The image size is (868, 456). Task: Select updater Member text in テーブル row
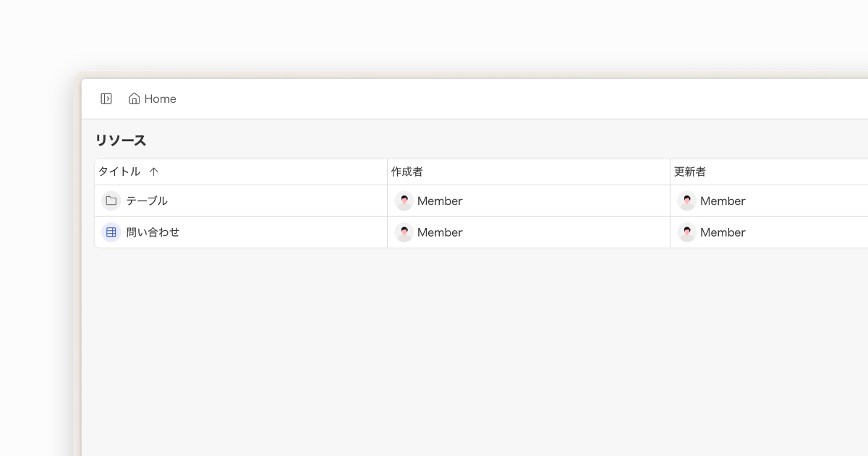coord(723,201)
